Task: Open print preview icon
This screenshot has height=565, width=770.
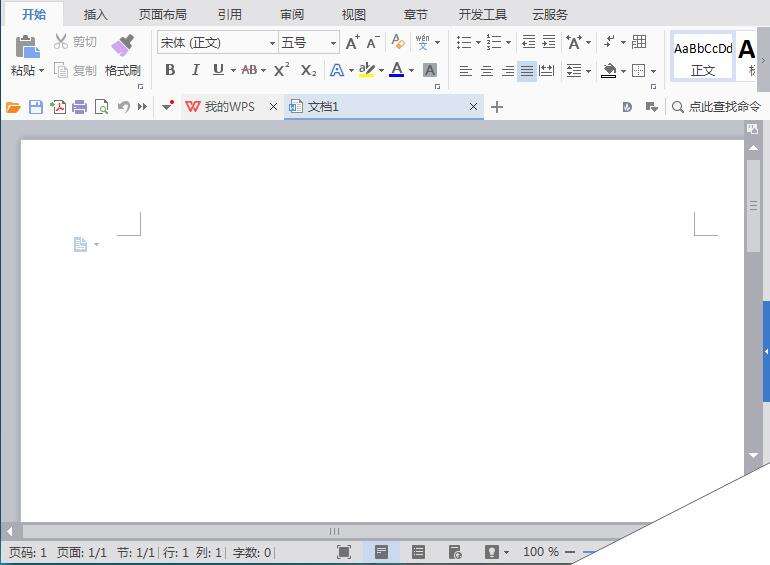Action: (101, 107)
